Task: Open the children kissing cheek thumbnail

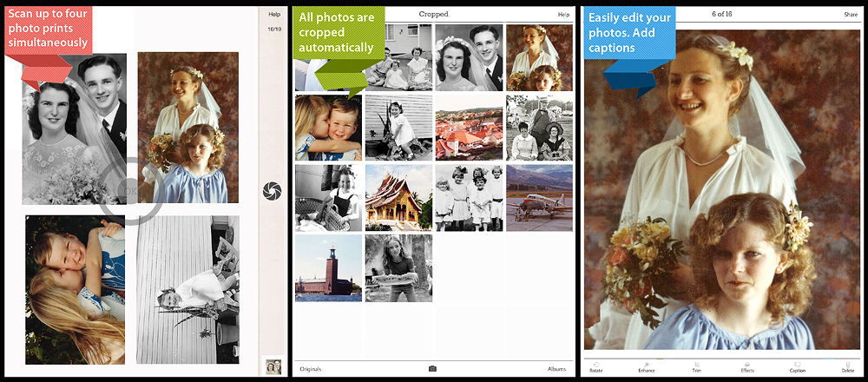Action: click(x=328, y=128)
